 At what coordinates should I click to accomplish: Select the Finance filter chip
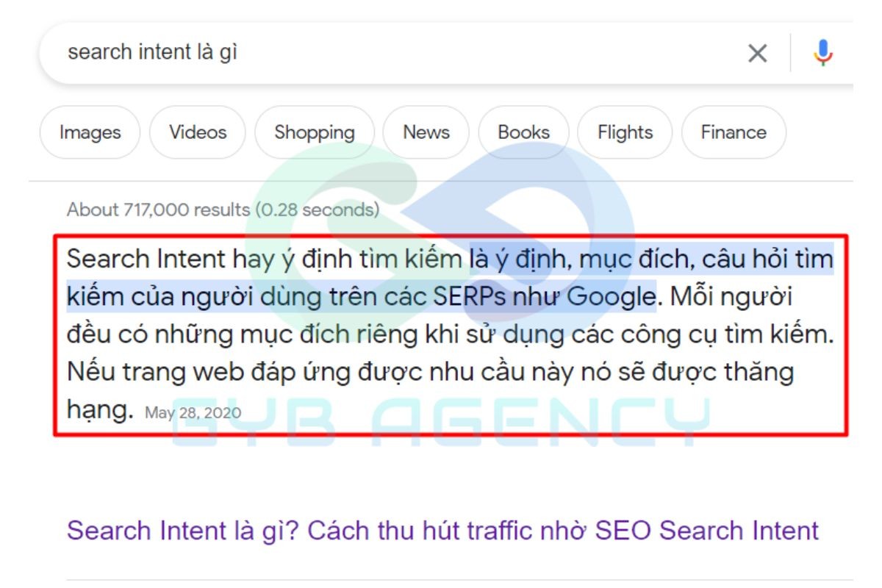pos(734,132)
